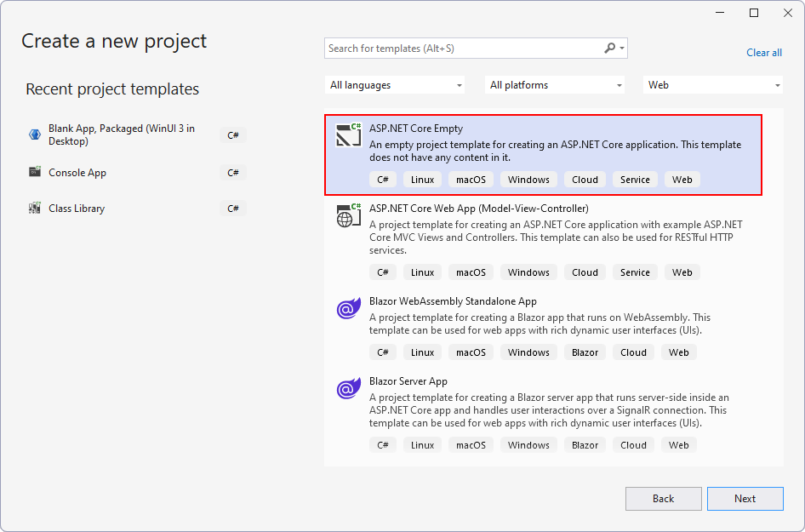Screen dimensions: 805x532
Task: Click the Blazor Server App icon
Action: tap(348, 389)
